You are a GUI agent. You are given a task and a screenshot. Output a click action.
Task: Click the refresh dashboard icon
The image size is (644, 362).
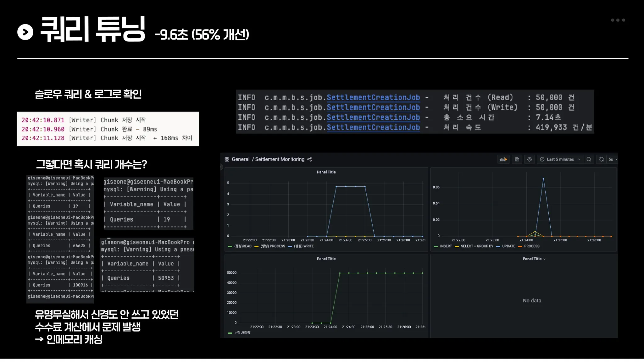pyautogui.click(x=601, y=159)
